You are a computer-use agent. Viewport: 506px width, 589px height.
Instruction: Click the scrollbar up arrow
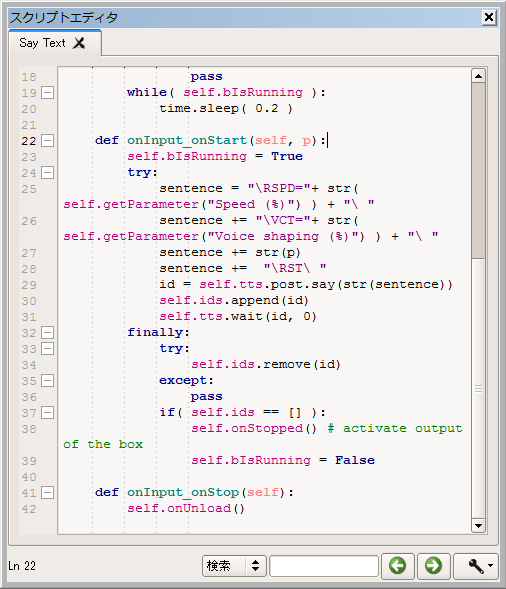(478, 76)
